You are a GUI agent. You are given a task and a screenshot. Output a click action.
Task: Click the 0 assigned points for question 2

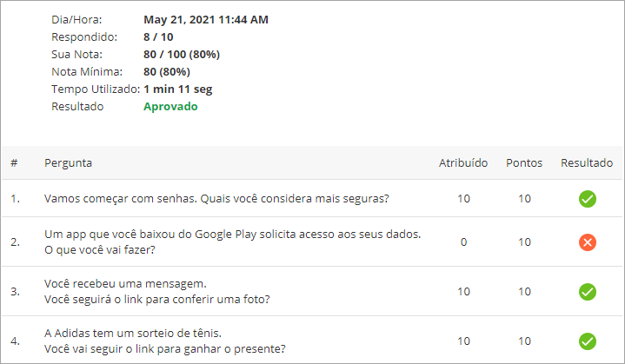click(463, 242)
